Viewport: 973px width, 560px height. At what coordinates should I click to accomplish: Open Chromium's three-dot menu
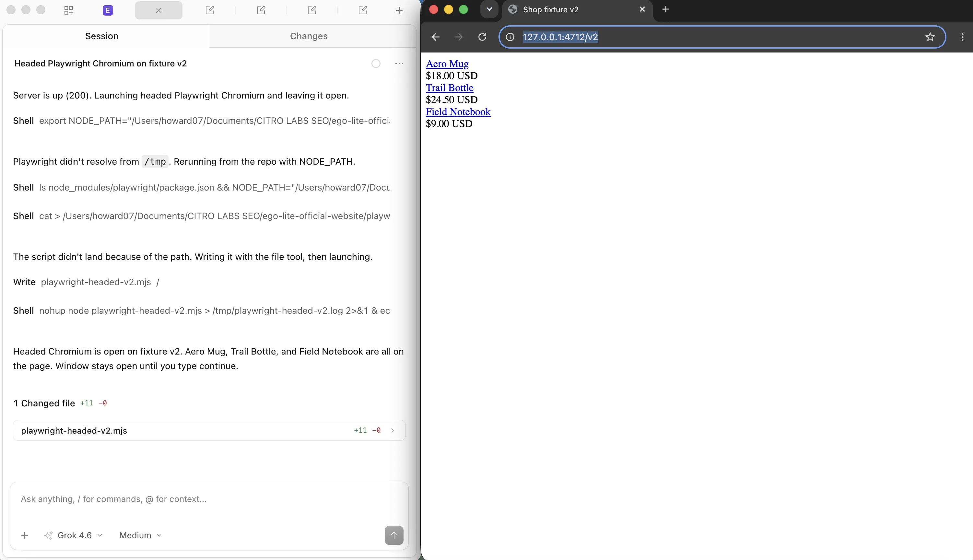tap(963, 37)
